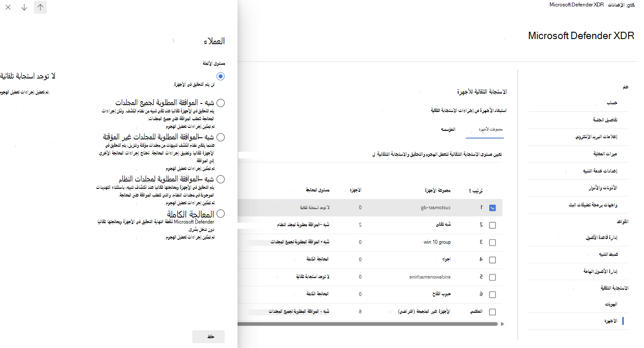Click remediation level of the شبه تلقائي row
644x348 pixels.
303,225
